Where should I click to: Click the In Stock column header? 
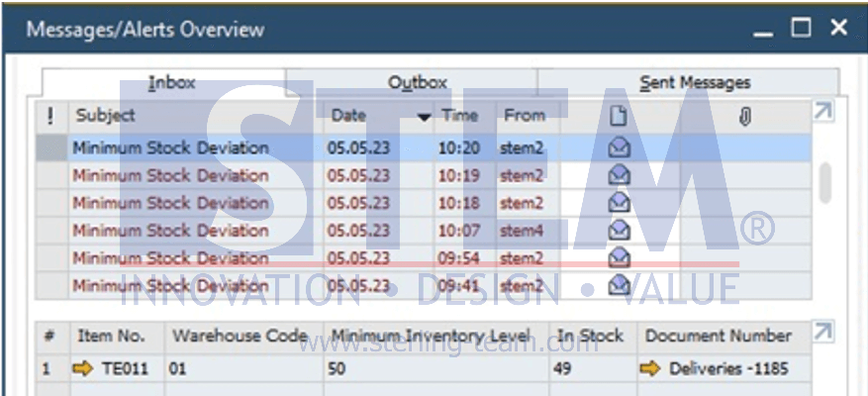click(593, 337)
